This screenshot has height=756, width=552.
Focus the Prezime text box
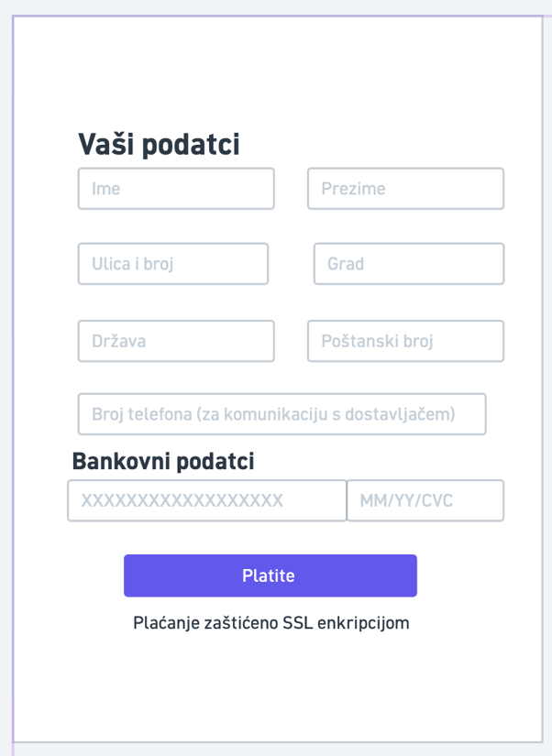click(x=406, y=189)
